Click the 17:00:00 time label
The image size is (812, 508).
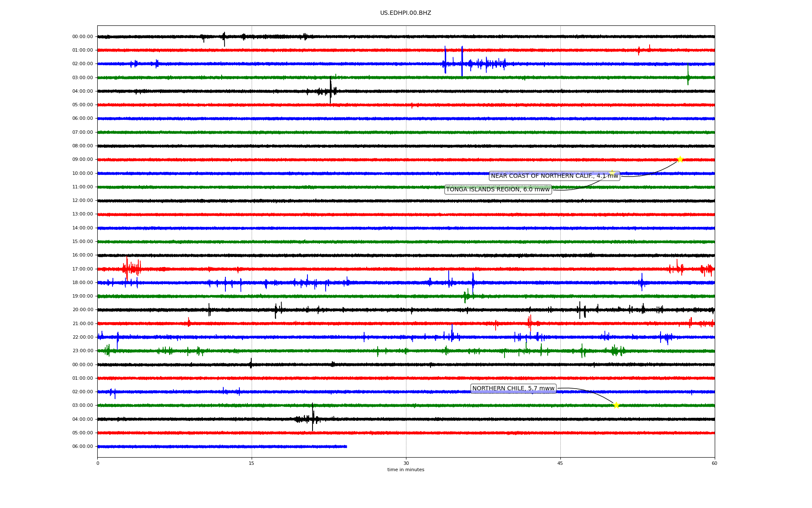[x=82, y=269]
